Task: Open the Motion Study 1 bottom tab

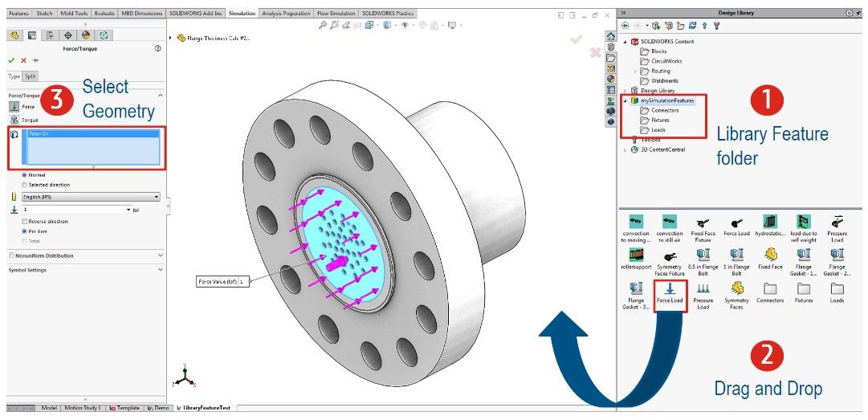Action: (83, 408)
